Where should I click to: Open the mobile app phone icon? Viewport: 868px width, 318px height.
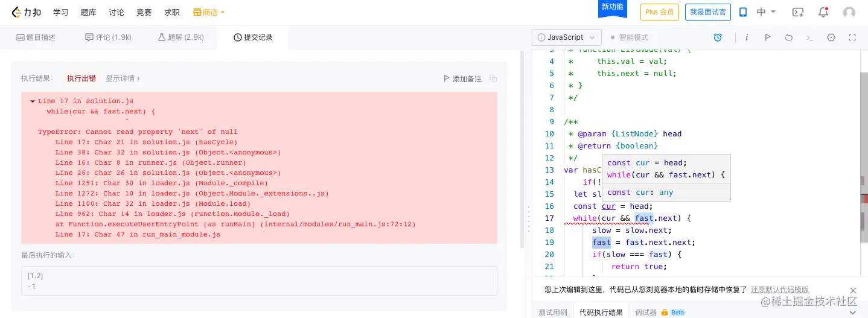click(744, 12)
